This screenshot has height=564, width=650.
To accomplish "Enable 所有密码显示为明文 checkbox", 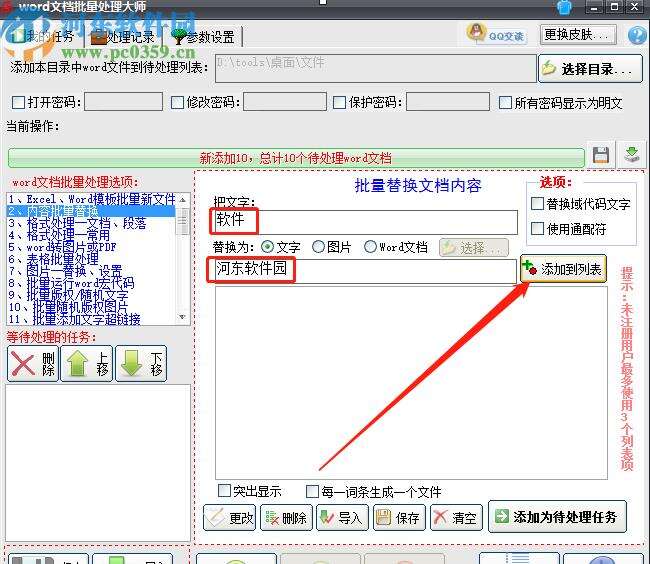I will point(505,102).
